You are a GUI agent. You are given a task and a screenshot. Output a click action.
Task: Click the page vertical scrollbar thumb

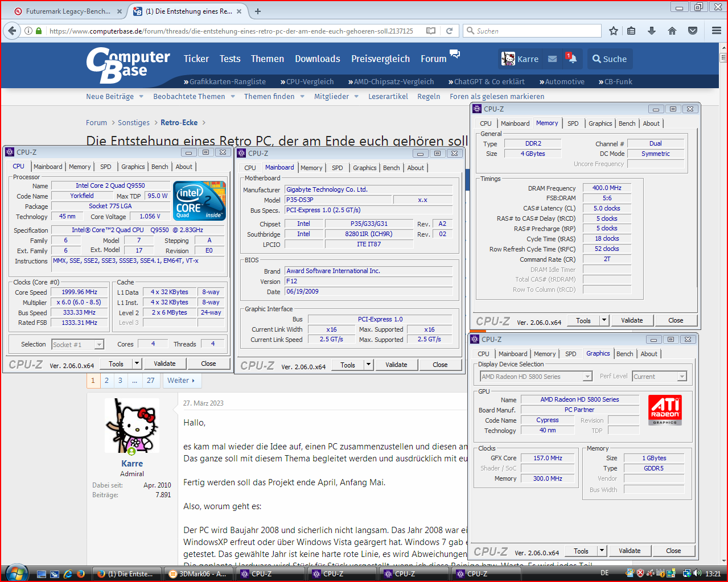pyautogui.click(x=723, y=57)
